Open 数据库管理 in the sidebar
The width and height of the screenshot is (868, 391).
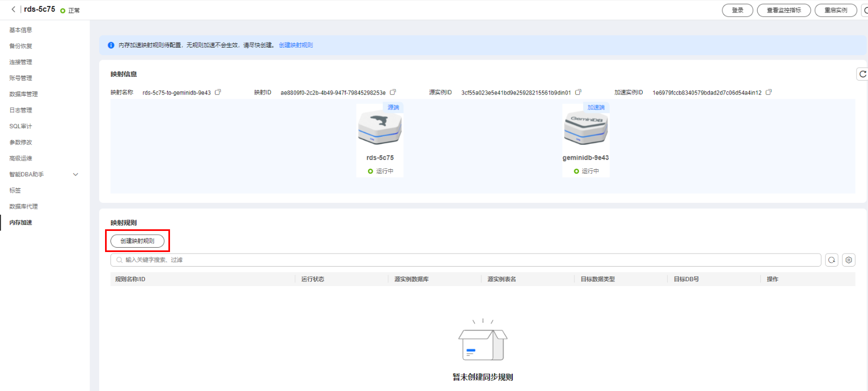coord(23,94)
